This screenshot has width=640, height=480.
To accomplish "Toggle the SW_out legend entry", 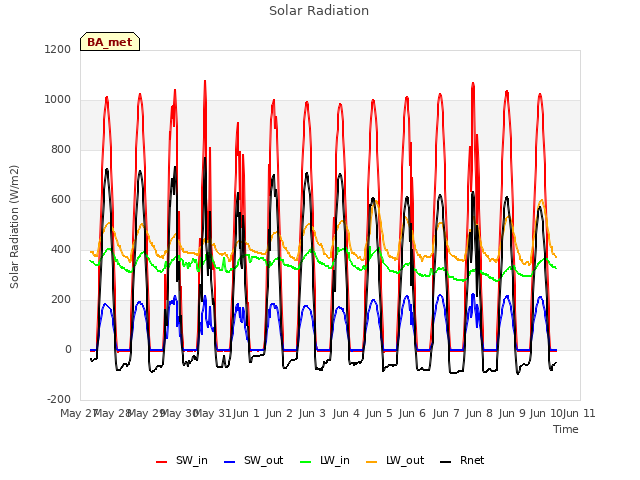I will click(253, 460).
